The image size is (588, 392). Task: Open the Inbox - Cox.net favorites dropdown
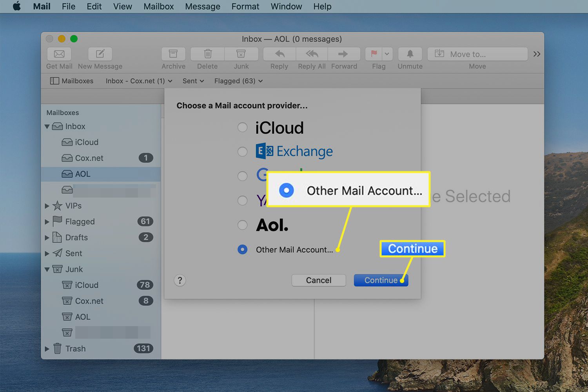tap(139, 81)
